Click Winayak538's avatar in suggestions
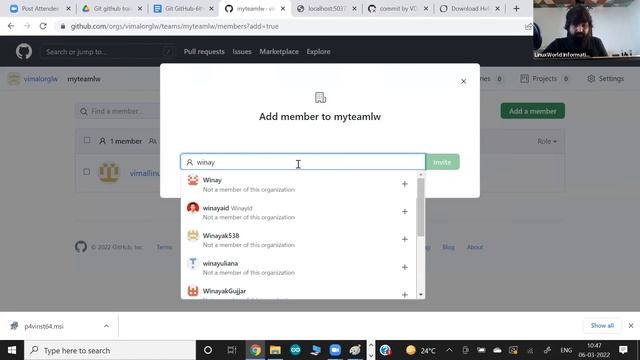640x360 pixels. pos(193,236)
